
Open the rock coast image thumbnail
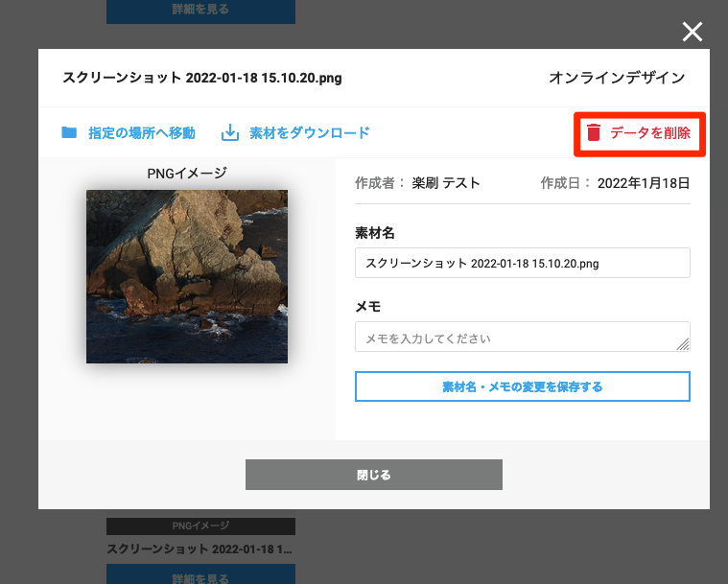pyautogui.click(x=187, y=277)
